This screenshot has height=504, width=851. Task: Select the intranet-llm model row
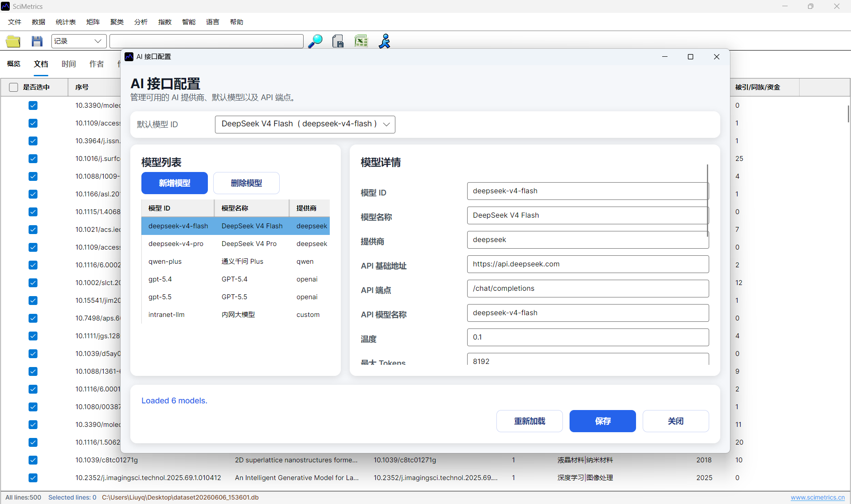click(x=236, y=315)
